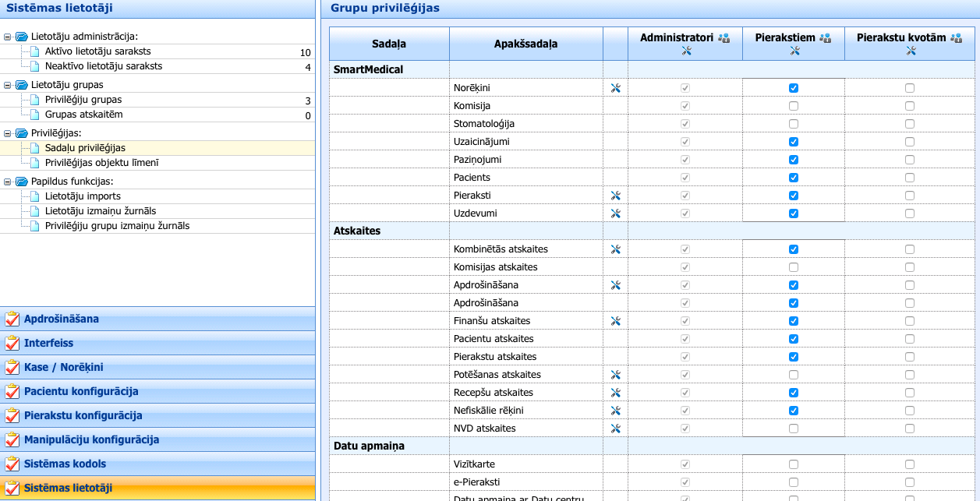Viewport: 980px width, 501px height.
Task: Open settings icon for Kombinētās atskaites
Action: click(x=615, y=249)
